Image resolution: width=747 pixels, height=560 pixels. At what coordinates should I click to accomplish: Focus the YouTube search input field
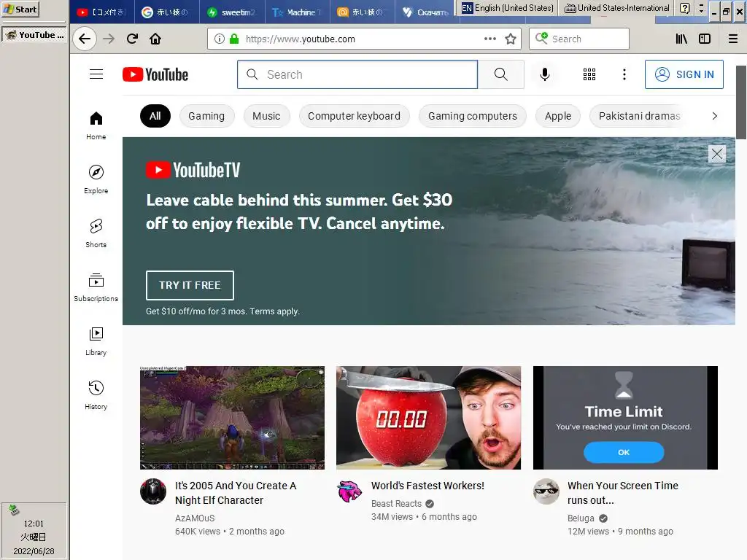pyautogui.click(x=357, y=74)
